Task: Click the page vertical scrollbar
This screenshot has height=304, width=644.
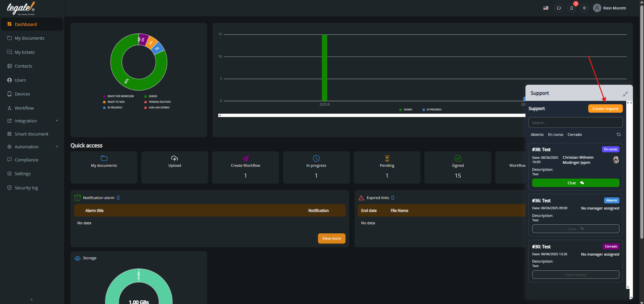Action: coord(642,122)
